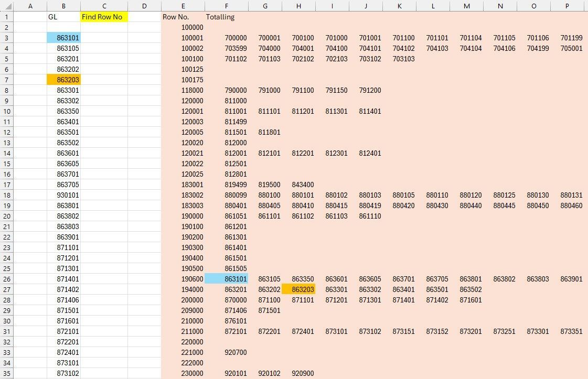Click the Totalling label cell
Viewport: 588px width, 379px height.
coord(220,16)
